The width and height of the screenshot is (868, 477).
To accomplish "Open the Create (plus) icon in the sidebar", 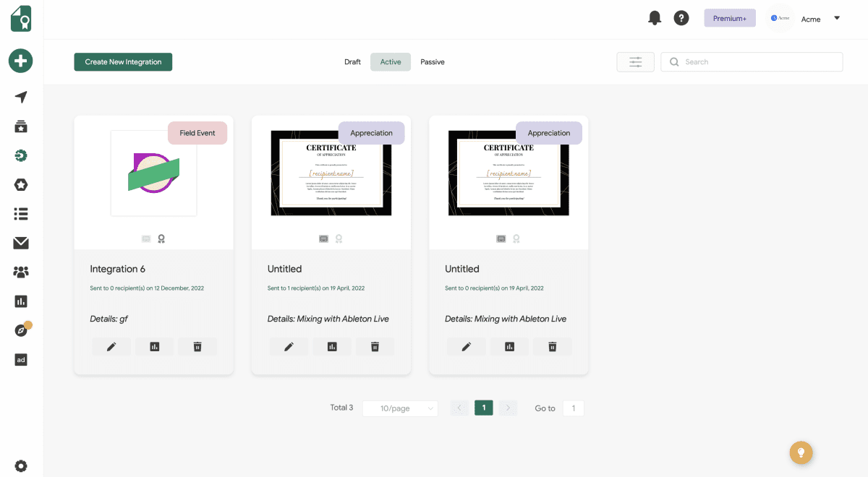I will pyautogui.click(x=20, y=61).
